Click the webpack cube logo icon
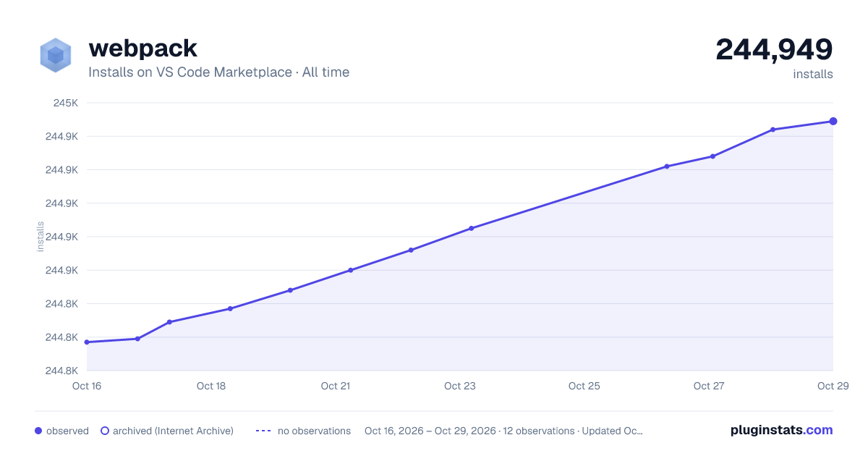 56,56
